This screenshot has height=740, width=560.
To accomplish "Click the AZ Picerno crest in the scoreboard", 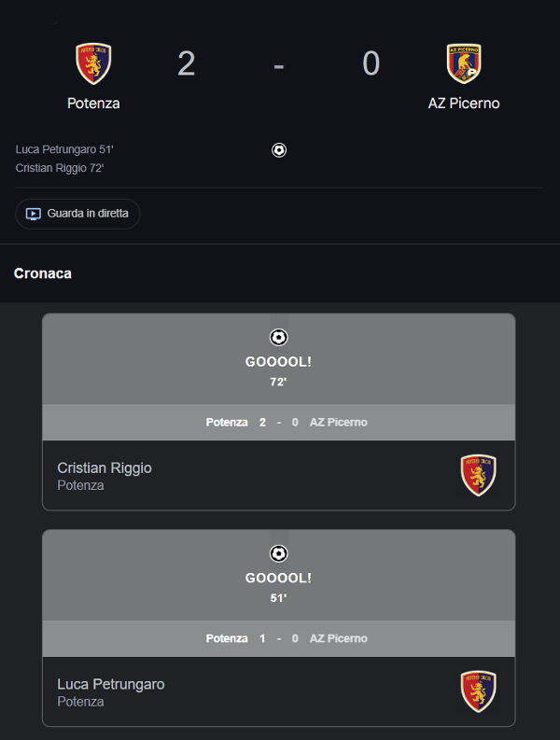I will point(464,63).
